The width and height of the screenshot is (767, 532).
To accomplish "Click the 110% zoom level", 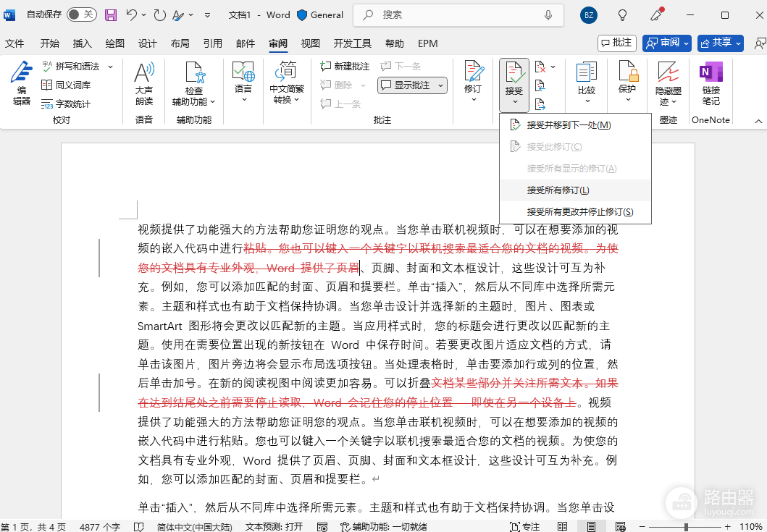I will 751,527.
